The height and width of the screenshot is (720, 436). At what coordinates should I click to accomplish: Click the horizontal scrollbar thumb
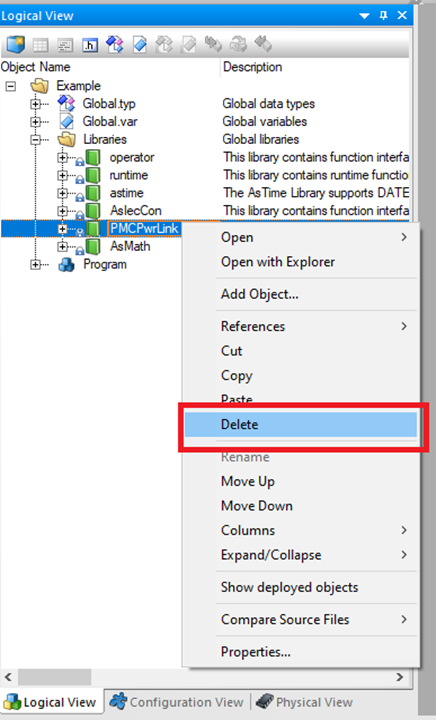click(x=55, y=677)
